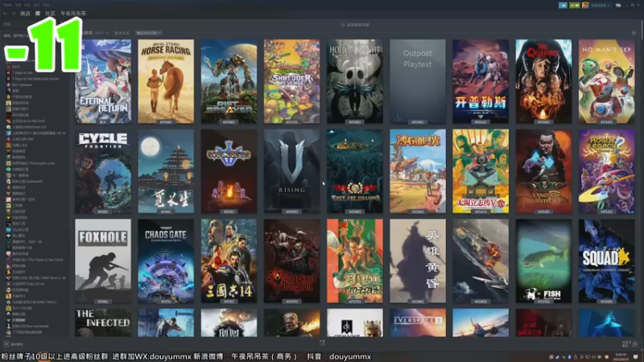The image size is (644, 362).
Task: Open the 三國志14 game cover
Action: tap(229, 261)
